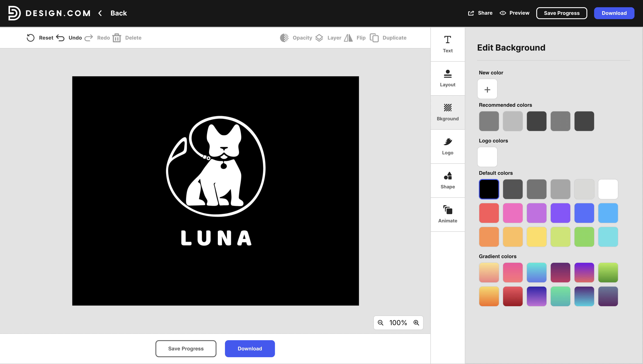This screenshot has width=643, height=364.
Task: Click Download below the canvas
Action: (x=250, y=348)
